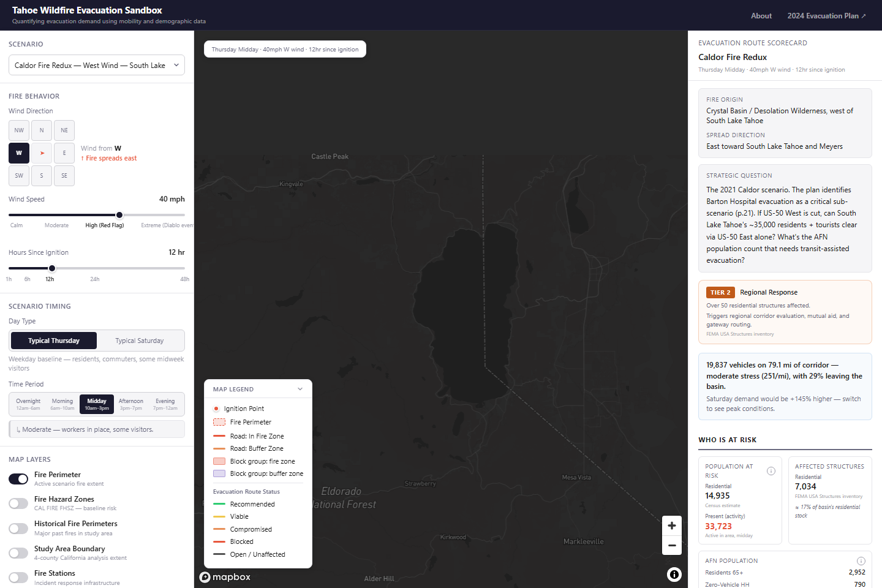Viewport: 882px width, 588px height.
Task: Click the Moderate wind speed label
Action: tap(57, 225)
